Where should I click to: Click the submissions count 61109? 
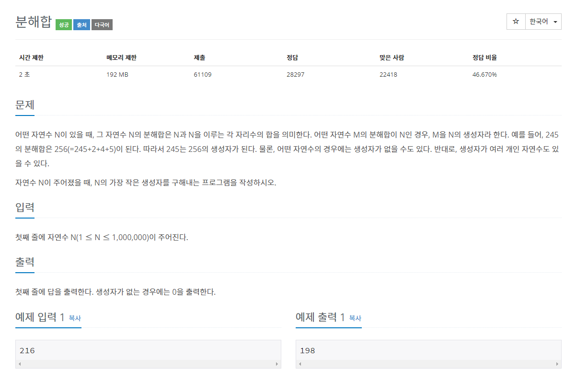point(203,74)
